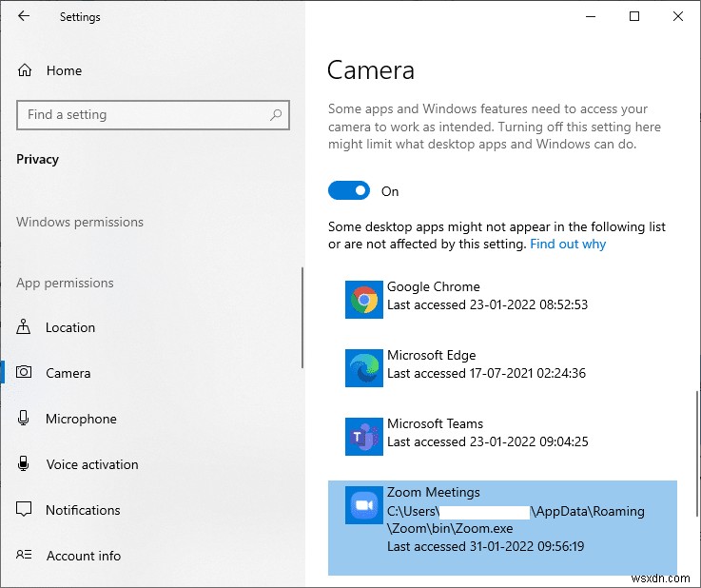Select the Camera icon in sidebar
The image size is (701, 588).
[x=24, y=372]
